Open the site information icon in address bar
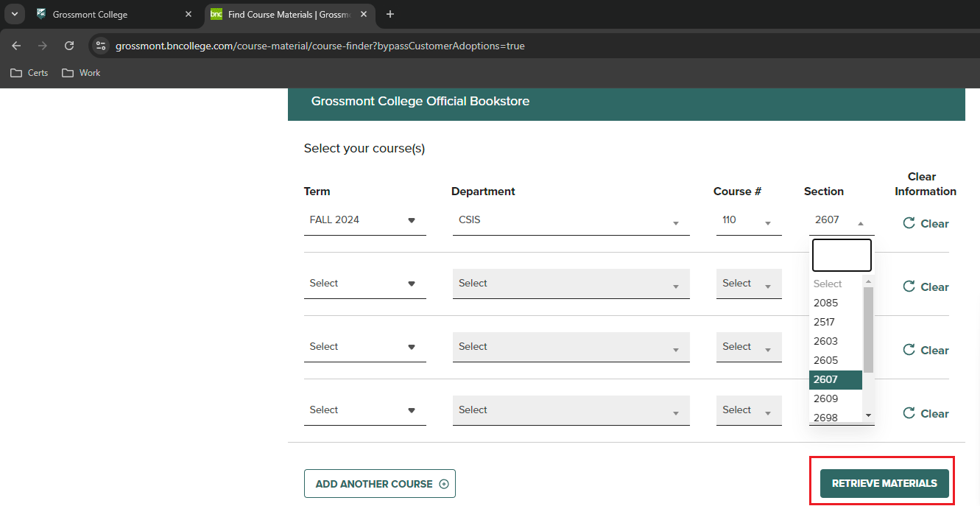This screenshot has height=506, width=980. pyautogui.click(x=102, y=46)
